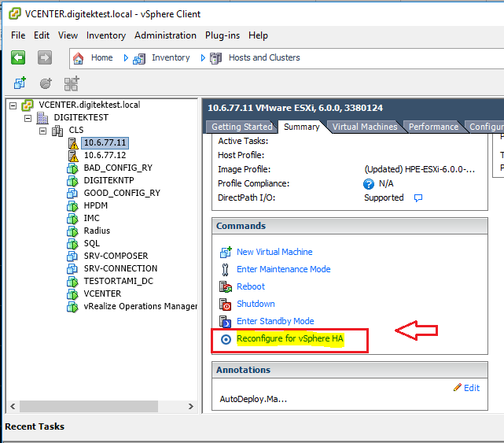The image size is (504, 443).
Task: Click the new virtual machine toolbar icon
Action: pos(20,83)
